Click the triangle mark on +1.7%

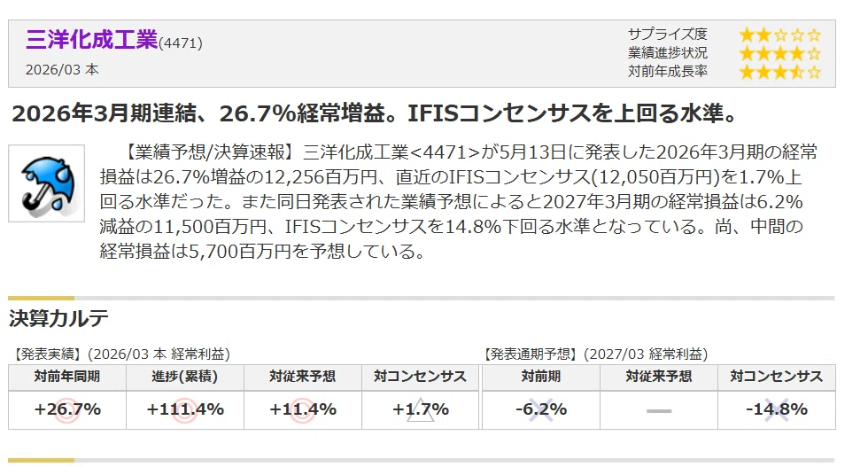[x=421, y=410]
